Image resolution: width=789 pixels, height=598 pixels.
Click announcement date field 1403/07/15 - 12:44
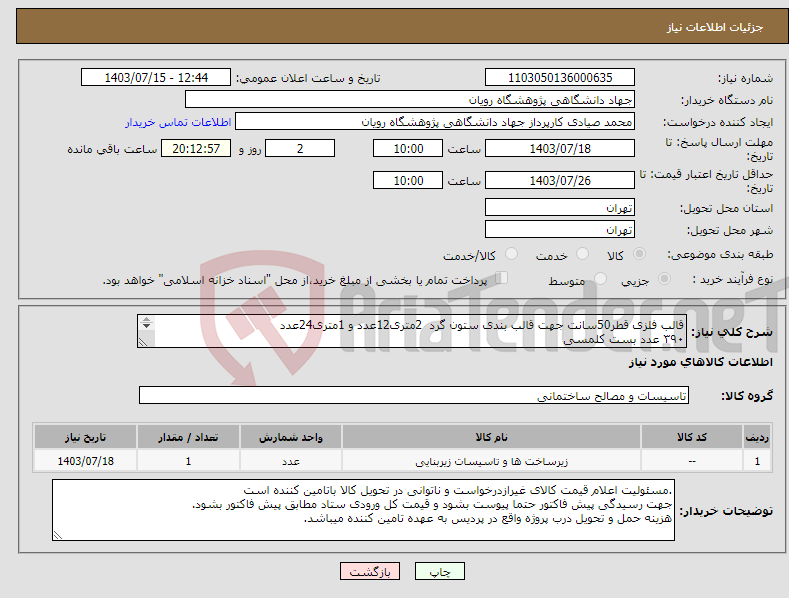point(156,78)
